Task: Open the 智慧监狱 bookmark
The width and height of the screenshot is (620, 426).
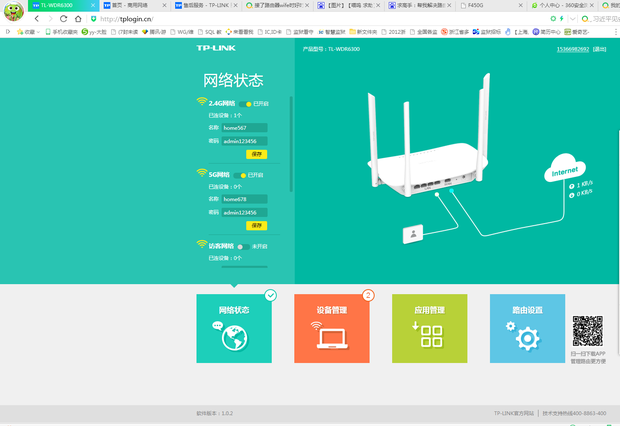Action: point(332,32)
